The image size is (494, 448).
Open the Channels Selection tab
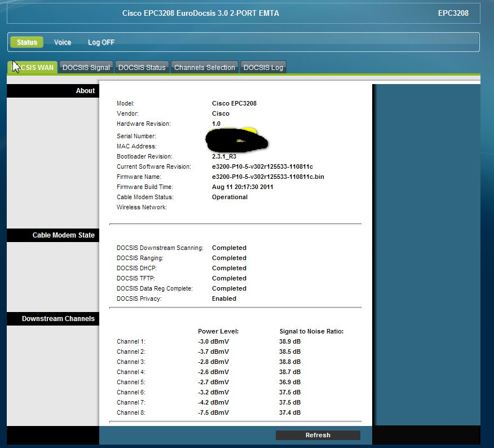(x=204, y=68)
